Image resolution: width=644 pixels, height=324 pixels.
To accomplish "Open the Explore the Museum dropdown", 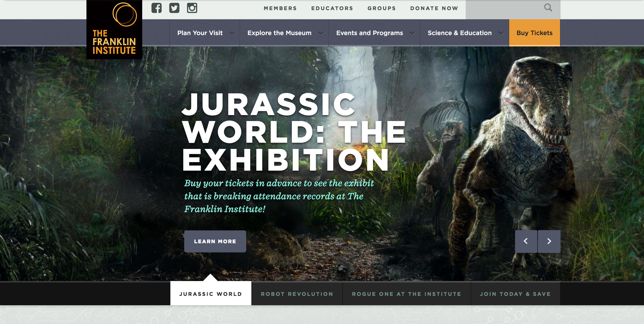I will coord(322,33).
